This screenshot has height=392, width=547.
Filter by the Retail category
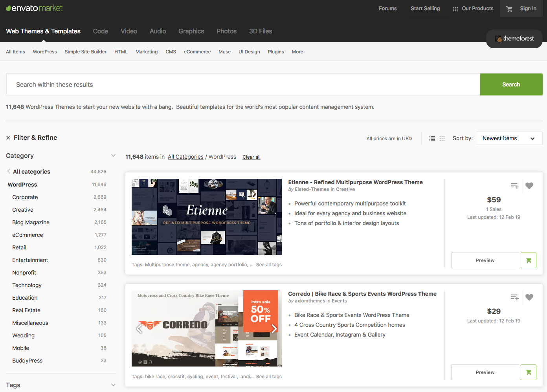(19, 247)
